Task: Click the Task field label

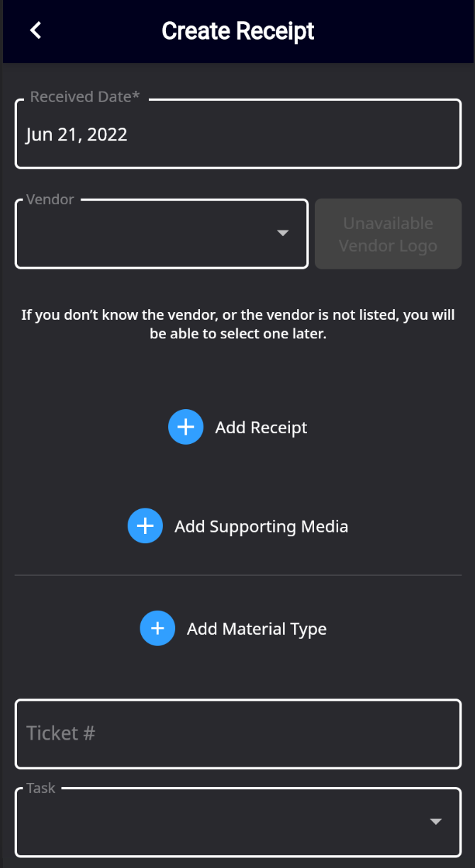Action: [x=40, y=788]
